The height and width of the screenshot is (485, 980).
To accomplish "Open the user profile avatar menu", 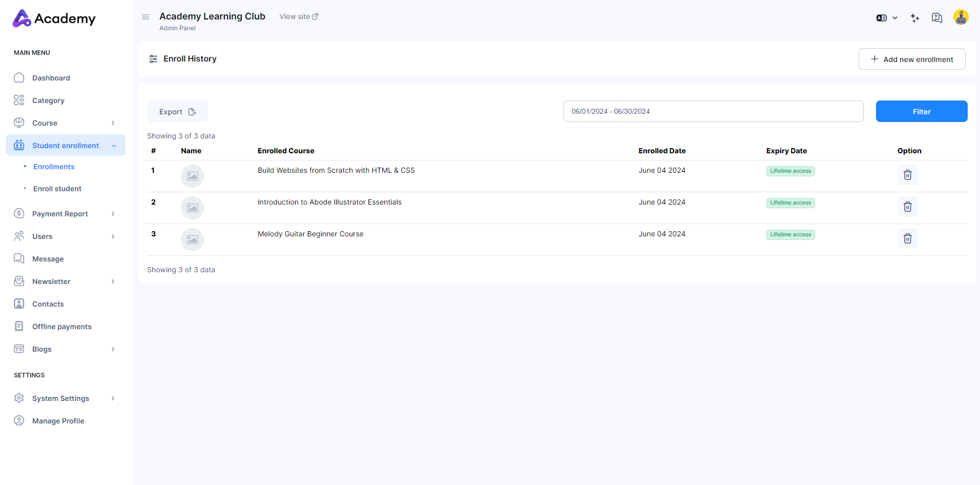I will pos(961,17).
